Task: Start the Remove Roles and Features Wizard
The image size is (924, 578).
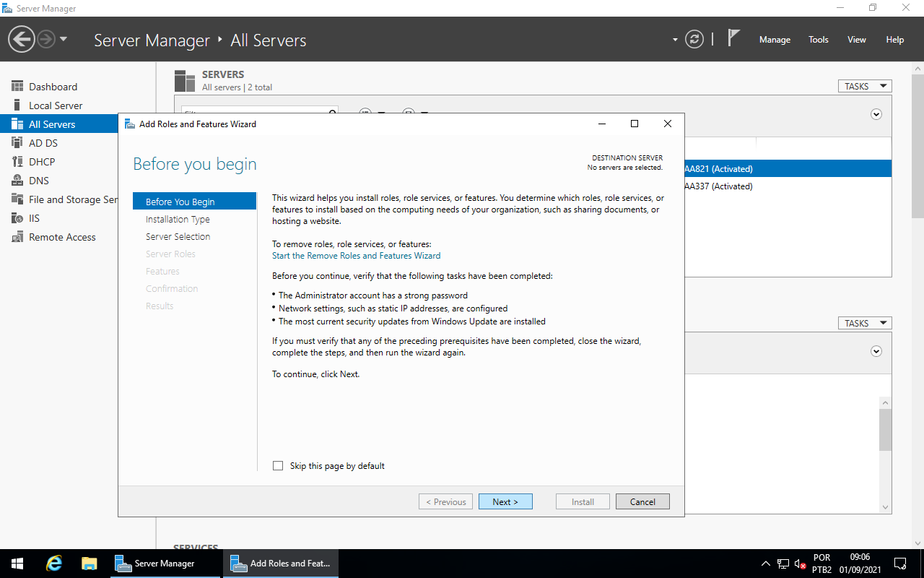Action: [356, 255]
